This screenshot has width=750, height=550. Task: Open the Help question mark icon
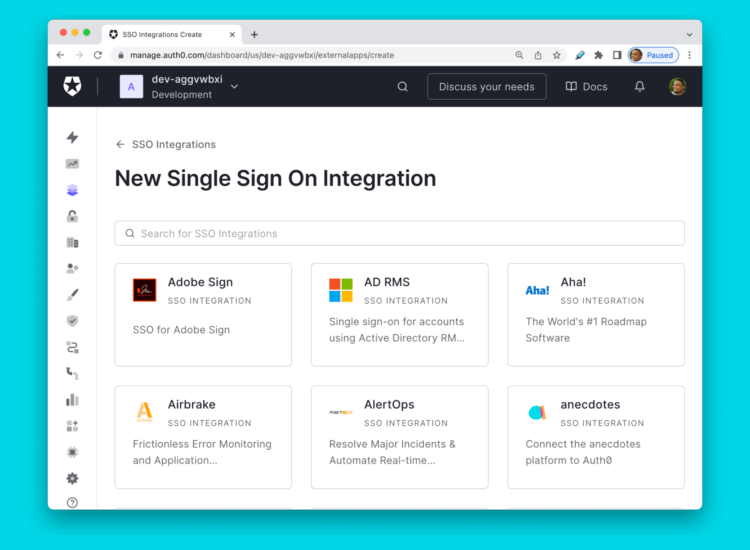72,503
